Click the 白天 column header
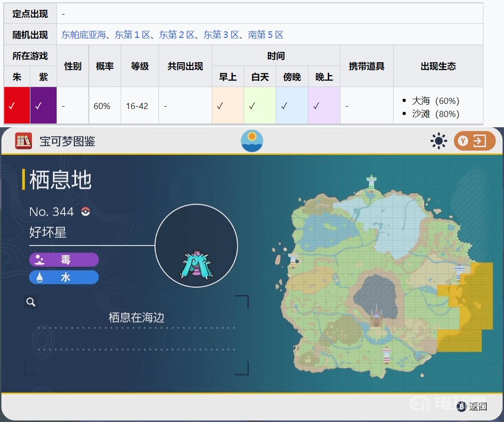Viewport: 504px width, 422px height. [260, 77]
